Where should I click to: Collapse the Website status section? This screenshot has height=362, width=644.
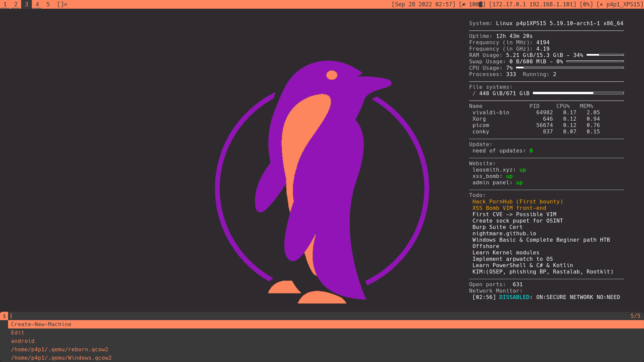click(x=482, y=163)
